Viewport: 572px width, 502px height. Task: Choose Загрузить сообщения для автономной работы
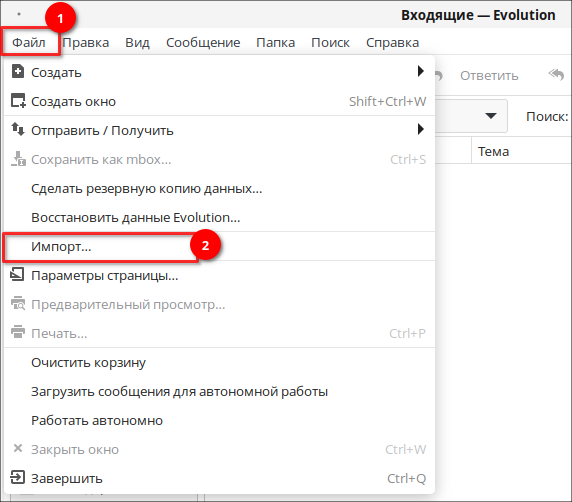(x=219, y=391)
